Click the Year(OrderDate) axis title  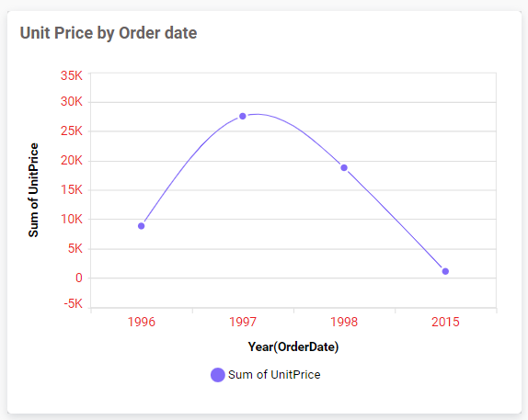coord(293,346)
